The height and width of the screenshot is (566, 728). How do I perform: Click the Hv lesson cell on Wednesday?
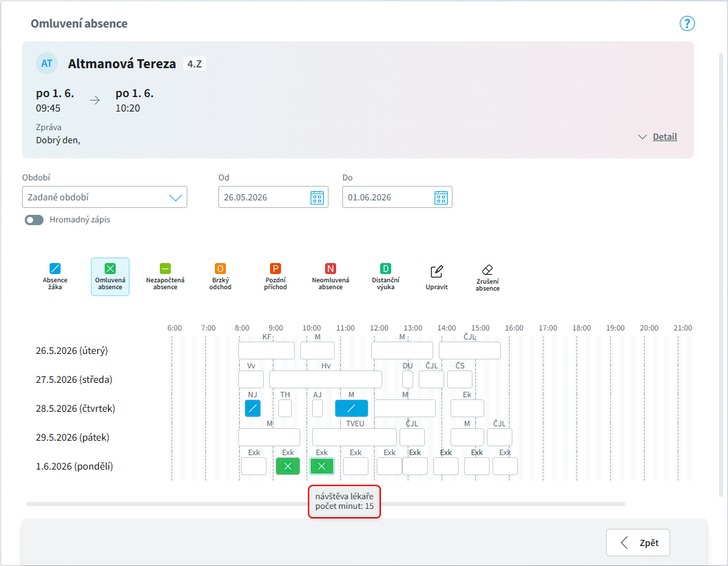tap(326, 379)
